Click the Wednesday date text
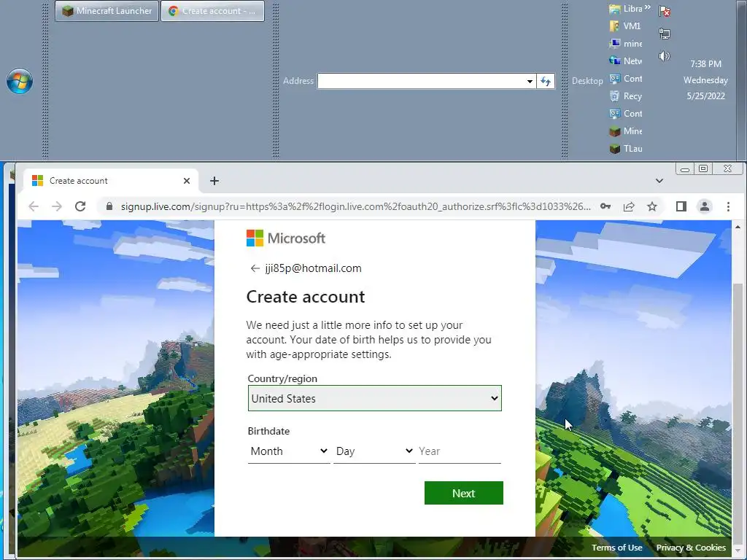 point(705,80)
